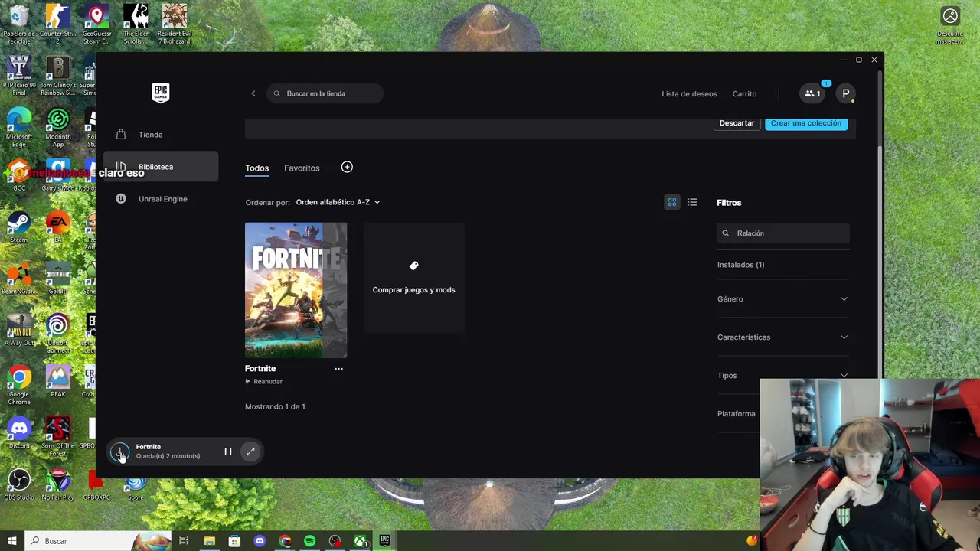Select PEAK desktop icon

pyautogui.click(x=57, y=381)
